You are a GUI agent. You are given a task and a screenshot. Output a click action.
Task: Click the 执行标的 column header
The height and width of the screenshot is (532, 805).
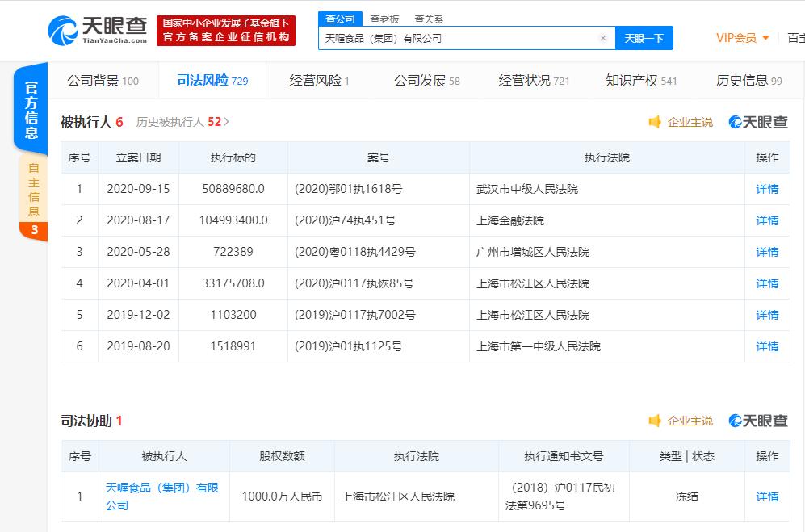(233, 157)
